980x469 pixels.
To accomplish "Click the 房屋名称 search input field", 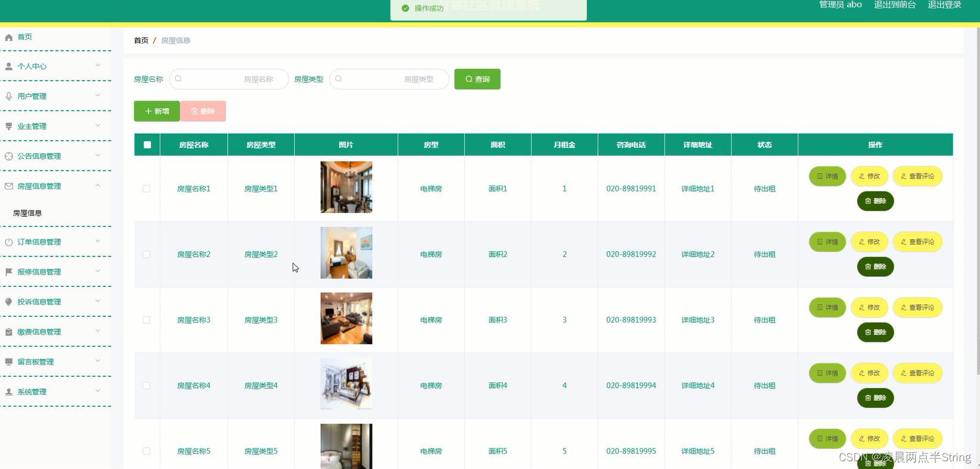I will tap(229, 79).
